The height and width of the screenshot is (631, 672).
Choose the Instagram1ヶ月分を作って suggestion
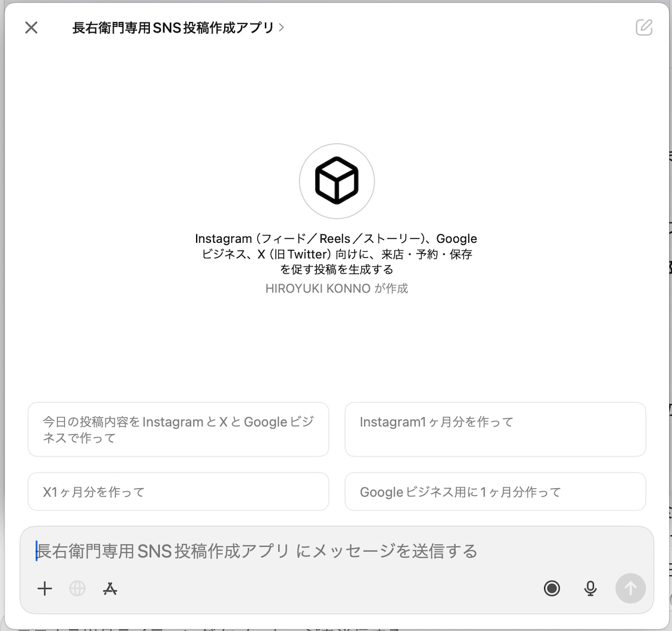495,429
